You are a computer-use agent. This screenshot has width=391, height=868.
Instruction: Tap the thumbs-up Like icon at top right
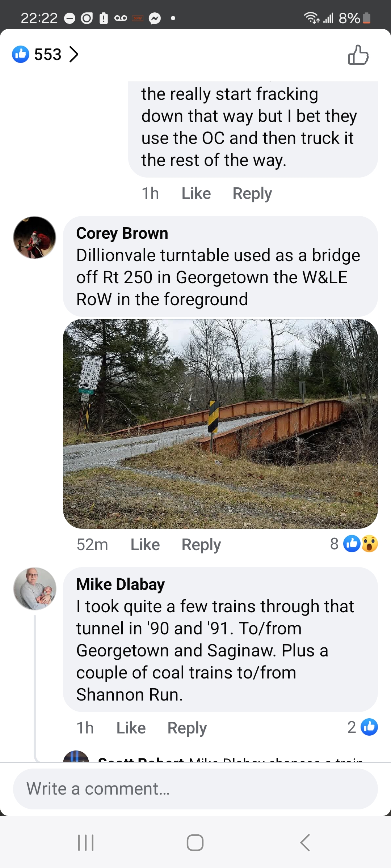pos(358,55)
